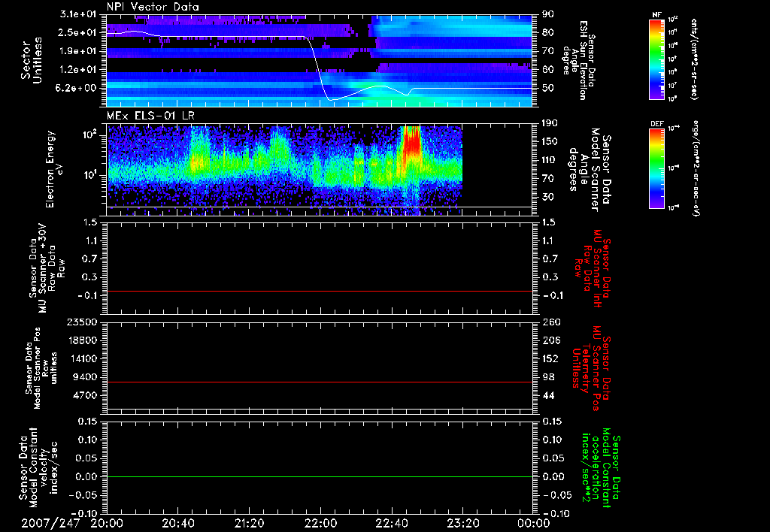Select the 'NPI Vector Data' panel title
770x532 pixels.
coord(153,7)
